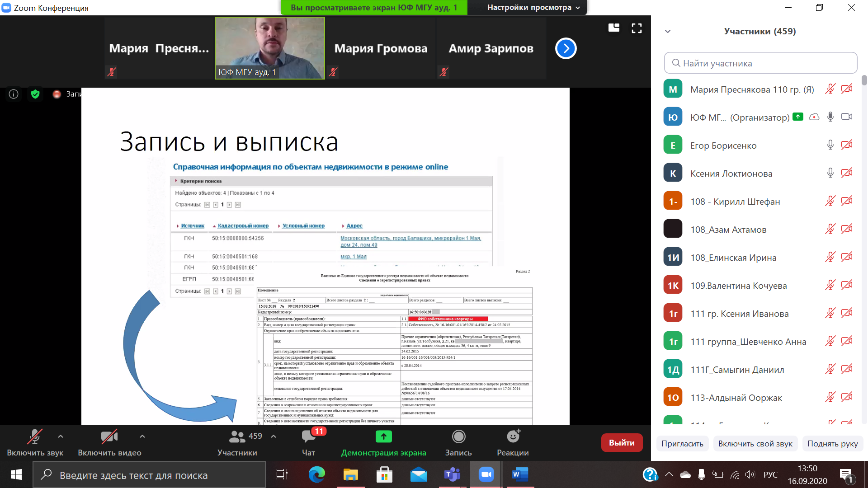Click Кадастровый номер column link in slide
The height and width of the screenshot is (488, 868).
coord(243,225)
